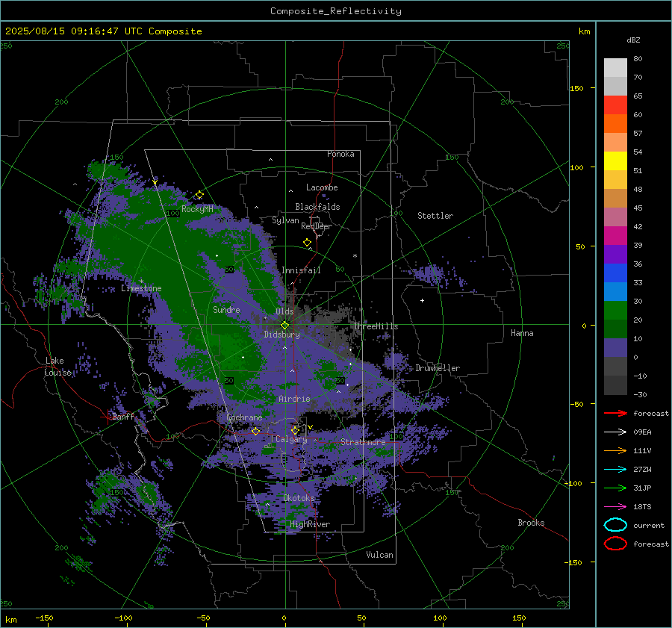The width and height of the screenshot is (672, 628).
Task: Click the magenta 18TS arrow in legend
Action: [x=615, y=507]
